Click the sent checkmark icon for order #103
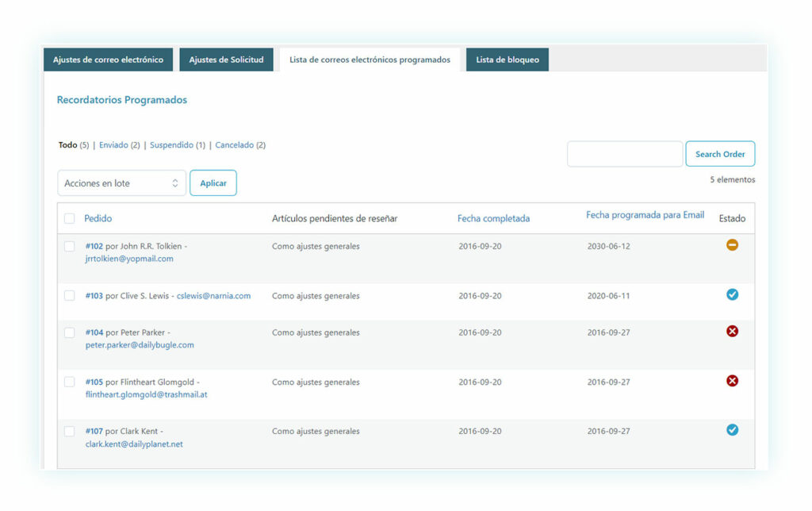This screenshot has width=812, height=511. pos(732,294)
